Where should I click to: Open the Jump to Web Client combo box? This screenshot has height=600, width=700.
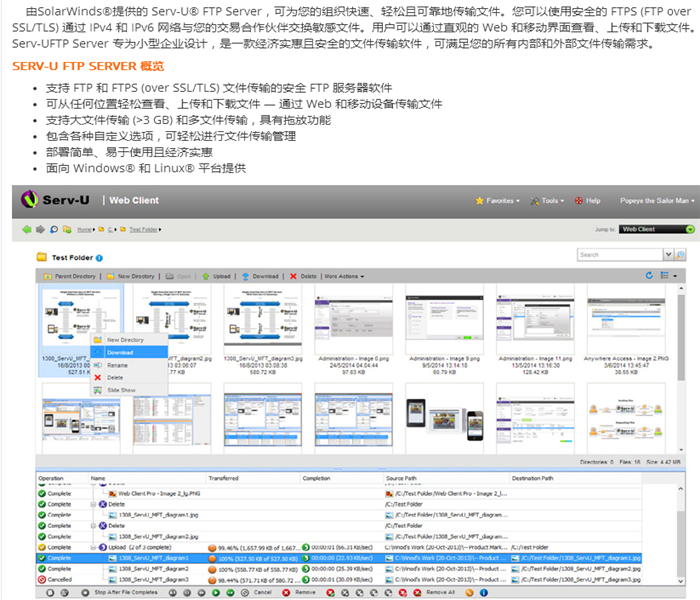click(657, 229)
